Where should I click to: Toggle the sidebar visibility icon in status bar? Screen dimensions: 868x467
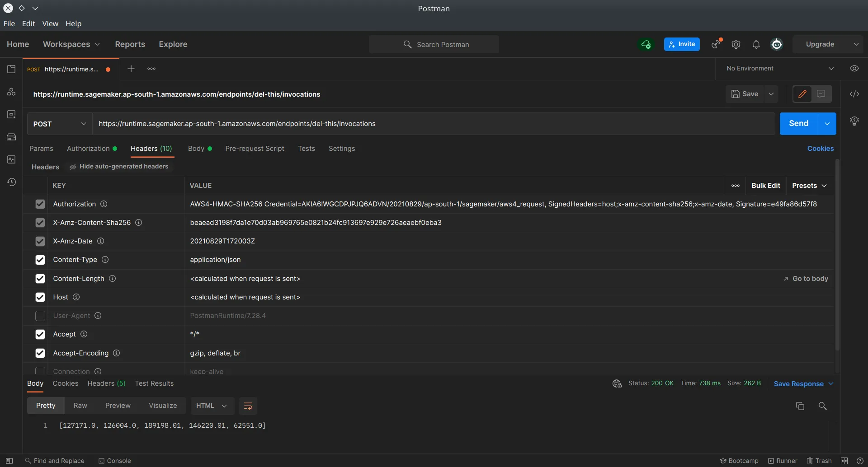(x=9, y=461)
